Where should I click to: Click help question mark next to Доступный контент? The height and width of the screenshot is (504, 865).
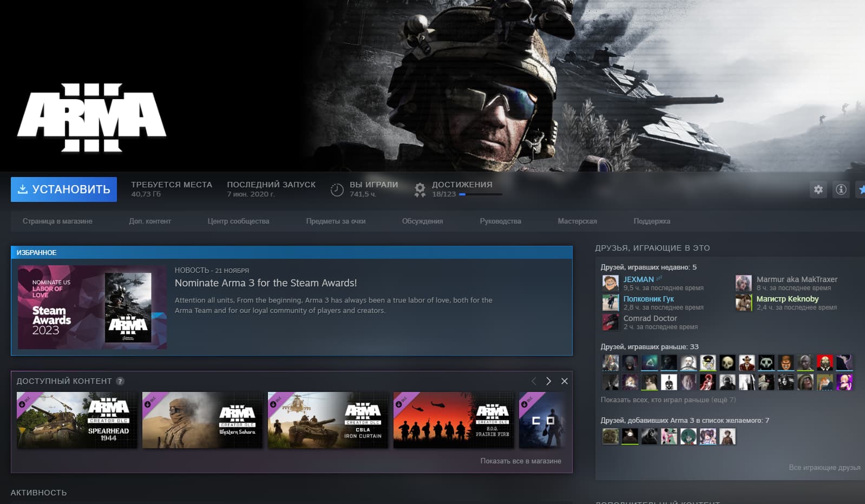[120, 381]
